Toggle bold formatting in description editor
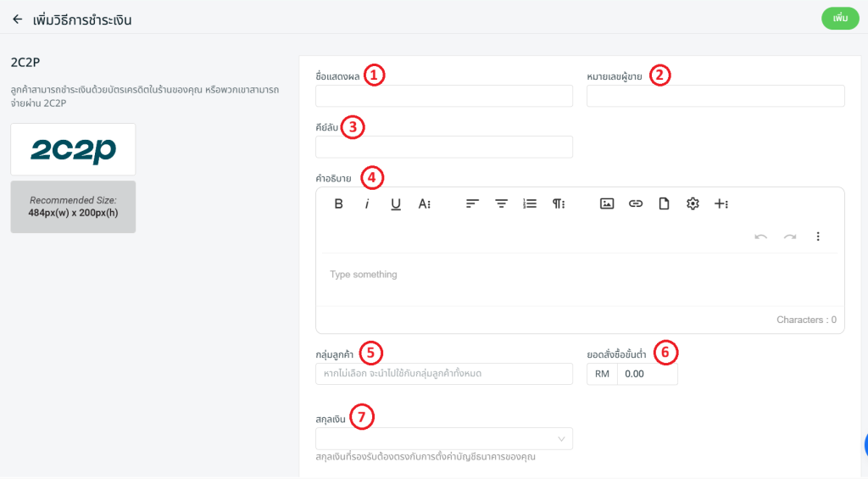Image resolution: width=868 pixels, height=479 pixels. 338,203
